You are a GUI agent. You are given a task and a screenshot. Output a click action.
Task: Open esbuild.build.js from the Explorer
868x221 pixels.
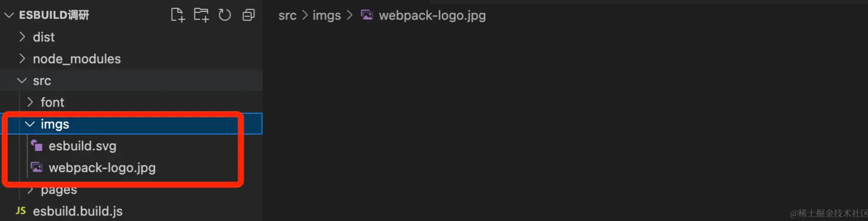77,211
